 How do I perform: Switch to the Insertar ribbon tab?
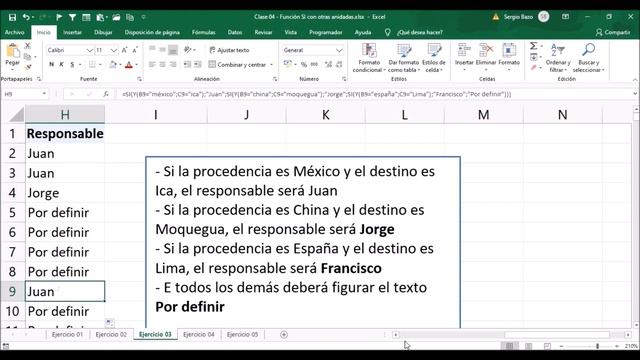(72, 32)
